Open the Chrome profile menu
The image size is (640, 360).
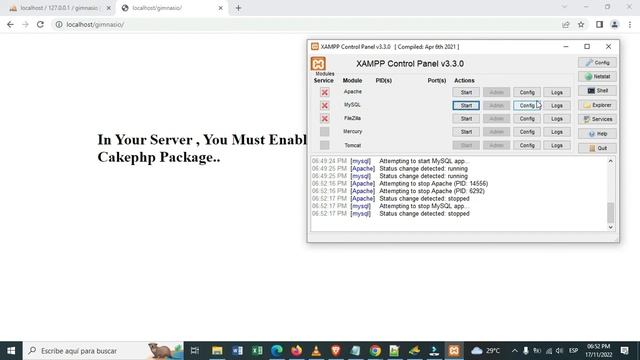coord(615,24)
